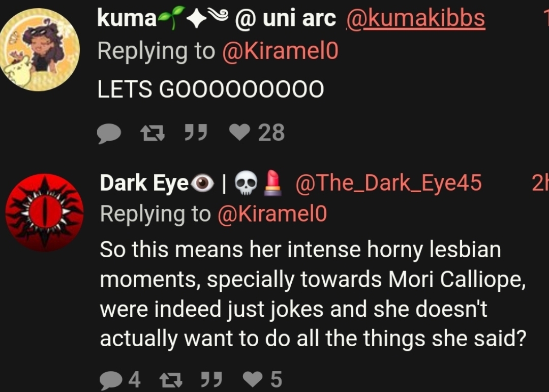Open the LETS GOOOOOOOOO tweet text
This screenshot has width=549, height=392.
click(x=210, y=89)
